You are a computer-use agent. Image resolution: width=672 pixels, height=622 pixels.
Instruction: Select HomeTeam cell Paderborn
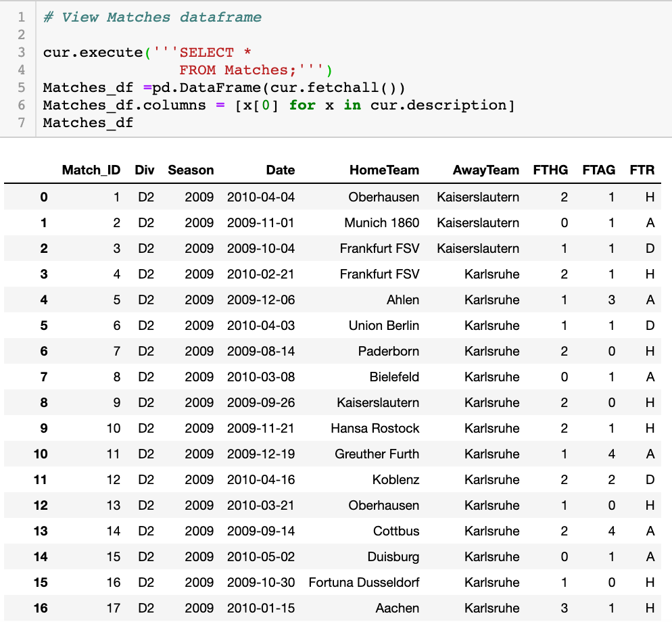(388, 352)
